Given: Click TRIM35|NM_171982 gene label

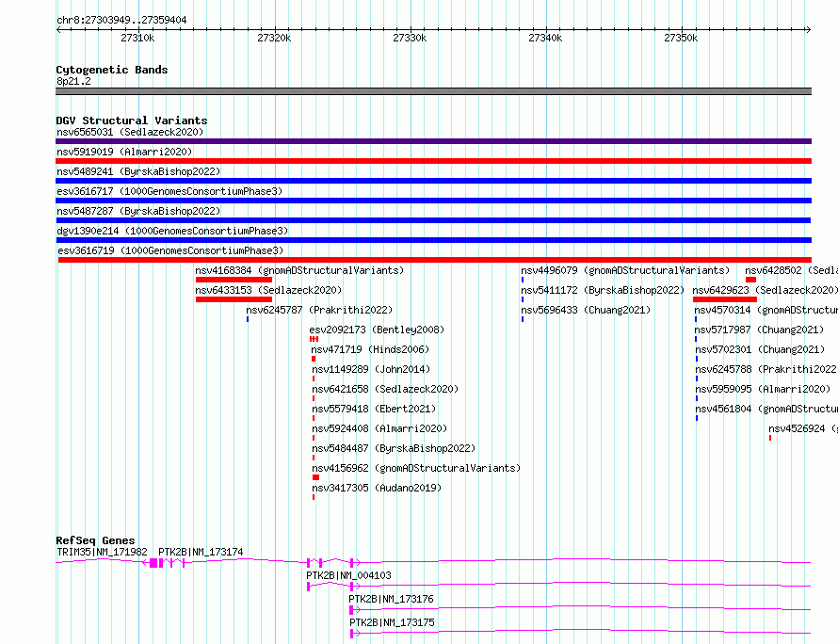Looking at the screenshot, I should [x=102, y=552].
